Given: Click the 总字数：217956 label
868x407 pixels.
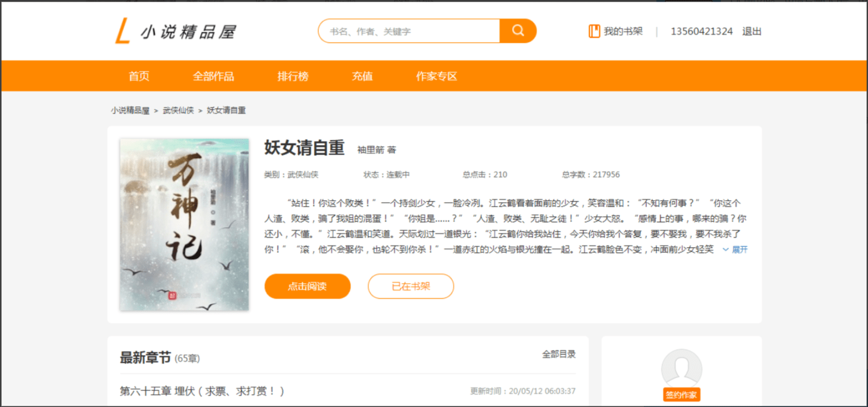Looking at the screenshot, I should [591, 175].
